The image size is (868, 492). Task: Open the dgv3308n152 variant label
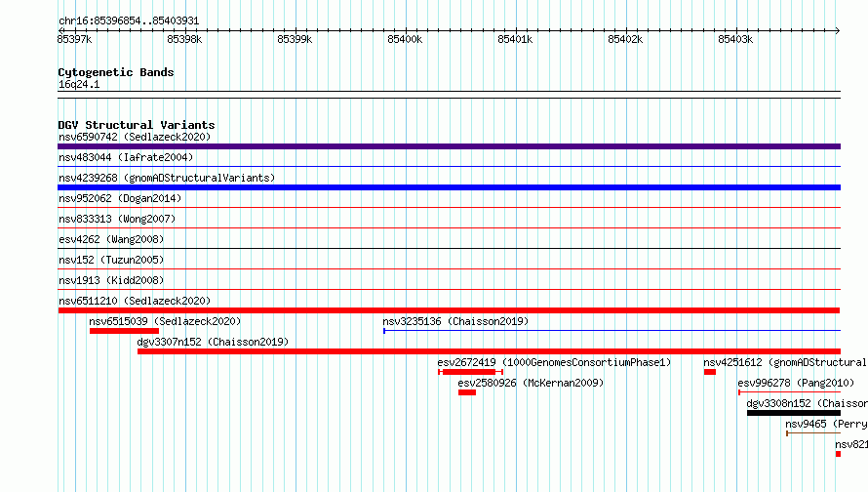point(808,403)
